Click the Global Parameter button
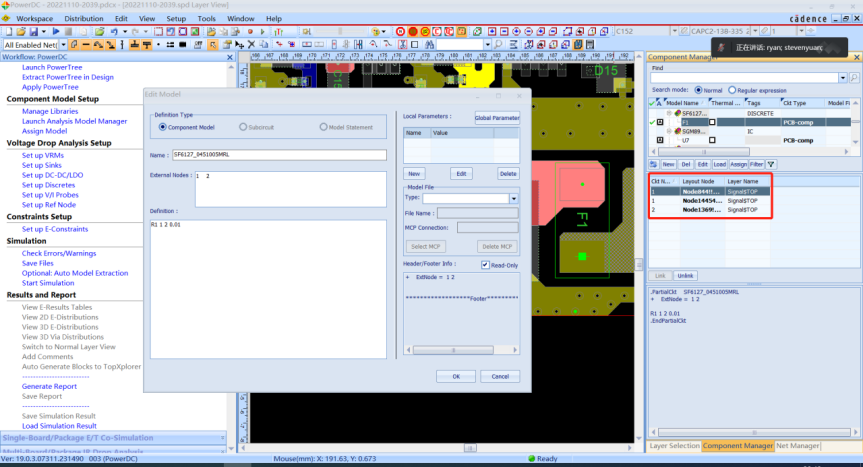Screen dimensions: 863x467 coord(497,118)
